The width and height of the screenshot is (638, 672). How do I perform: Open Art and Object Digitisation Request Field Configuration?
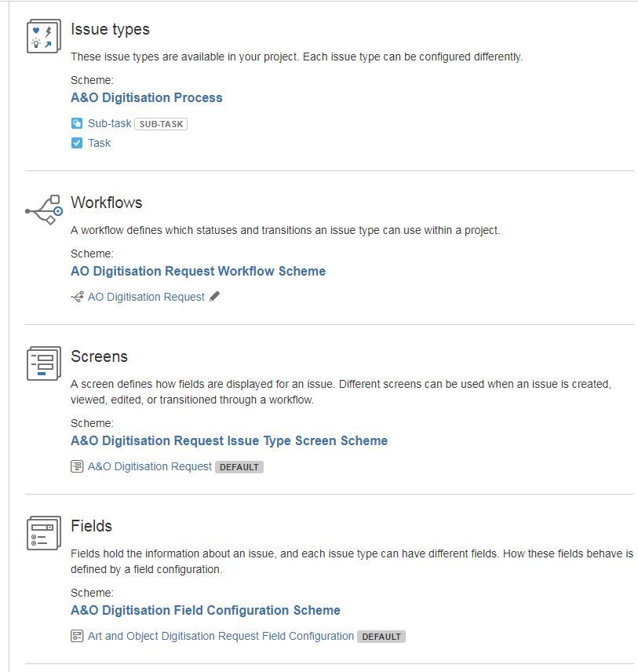tap(221, 636)
